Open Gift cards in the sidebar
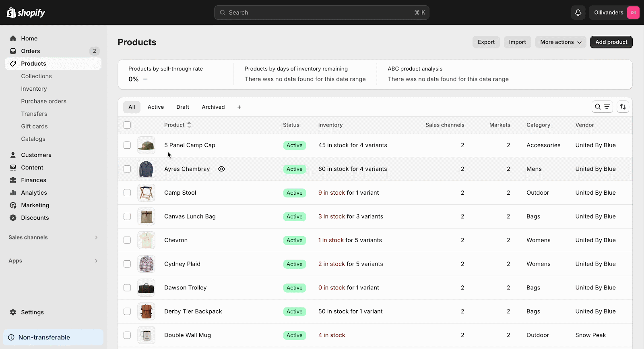 click(x=34, y=126)
